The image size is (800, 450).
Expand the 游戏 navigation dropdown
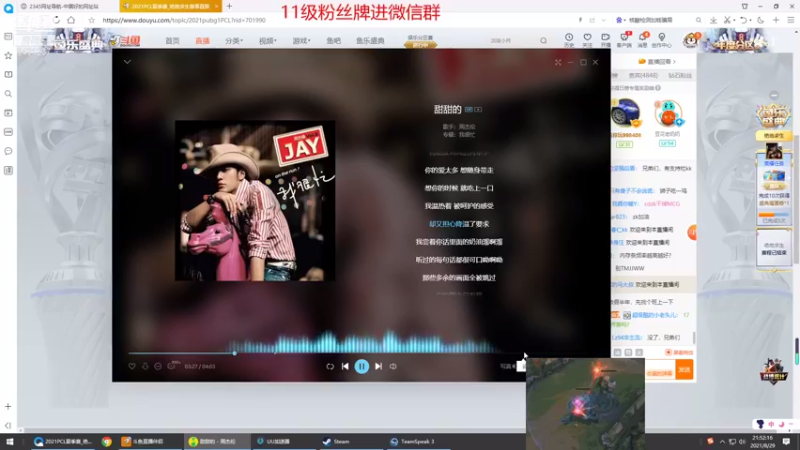click(x=301, y=41)
